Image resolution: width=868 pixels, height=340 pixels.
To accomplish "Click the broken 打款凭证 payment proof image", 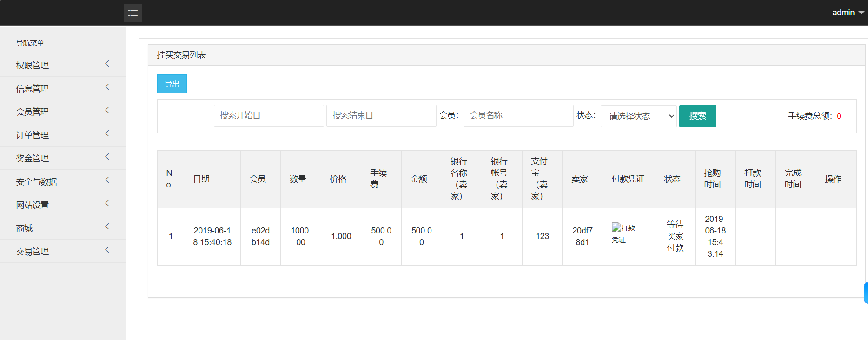I will (623, 233).
